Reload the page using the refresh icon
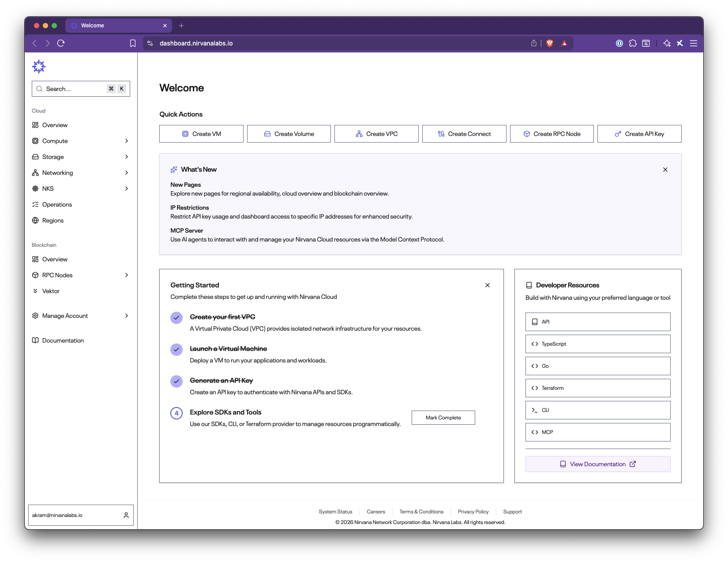The width and height of the screenshot is (728, 562). (x=61, y=43)
